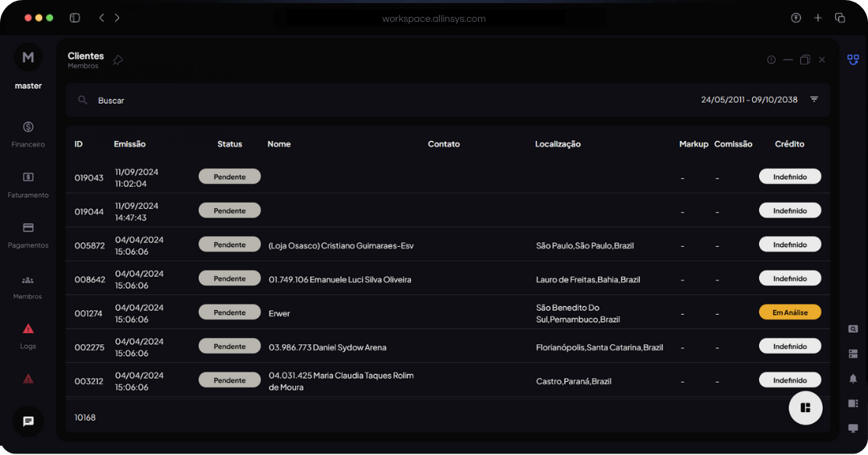This screenshot has height=455, width=868.
Task: Click the monitor icon at the right sidebar bottom
Action: coord(852,428)
